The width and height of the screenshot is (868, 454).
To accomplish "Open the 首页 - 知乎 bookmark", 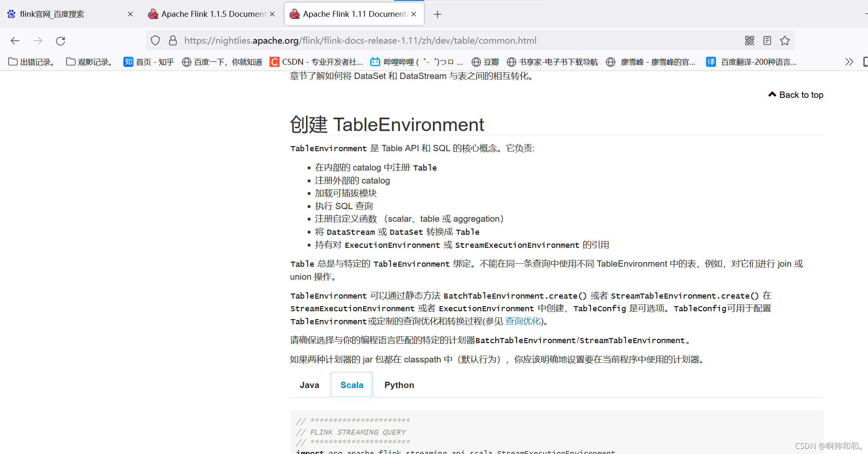I will click(x=149, y=62).
